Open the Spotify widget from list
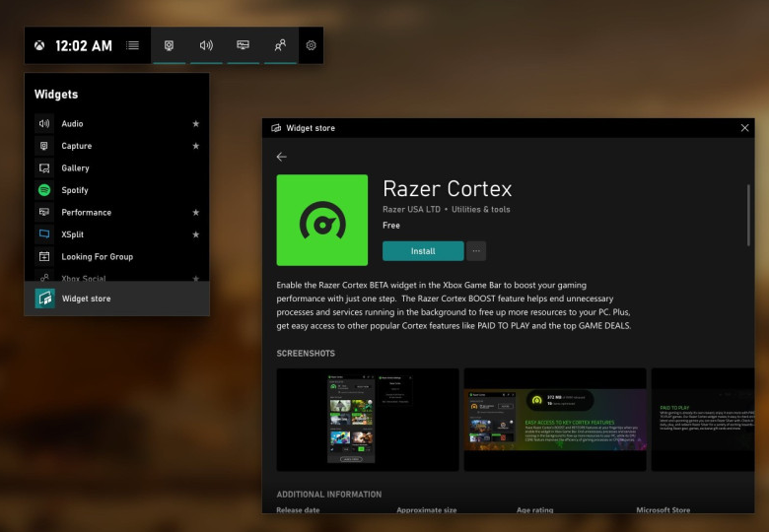The image size is (769, 532). point(116,190)
